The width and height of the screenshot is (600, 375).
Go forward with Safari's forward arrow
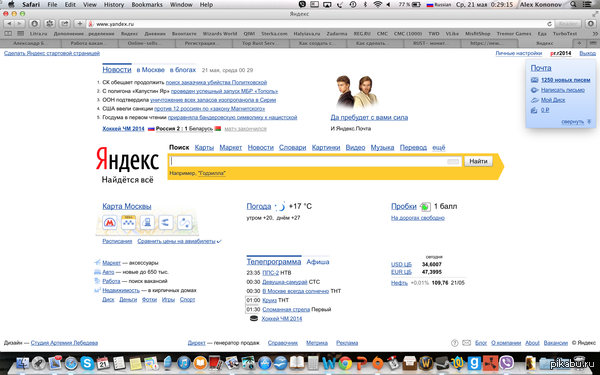tap(19, 24)
